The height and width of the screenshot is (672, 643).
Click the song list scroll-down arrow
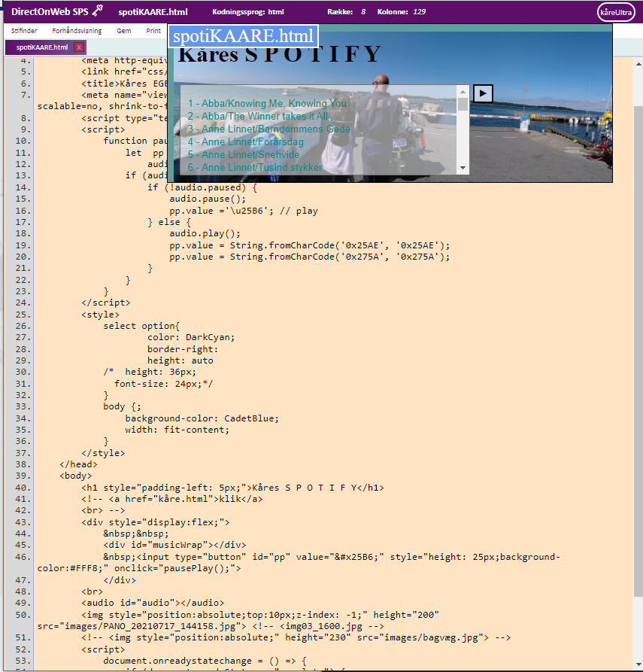(463, 168)
